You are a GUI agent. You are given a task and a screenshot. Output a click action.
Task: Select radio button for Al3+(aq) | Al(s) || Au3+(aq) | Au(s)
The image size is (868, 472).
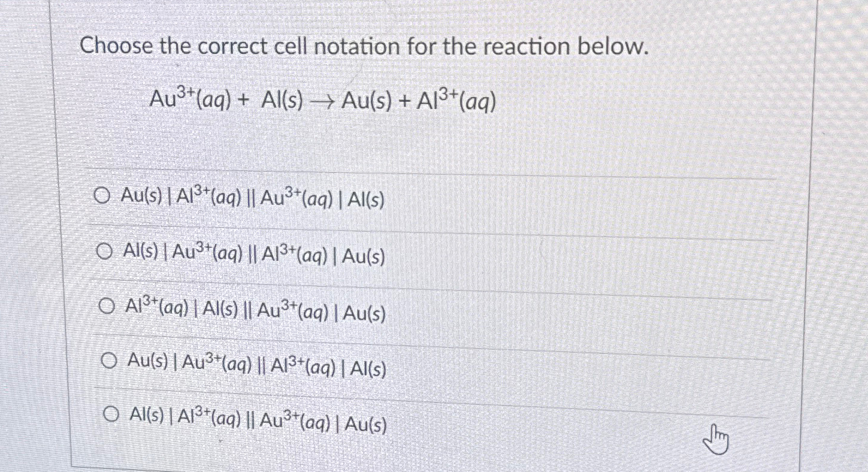[x=107, y=307]
